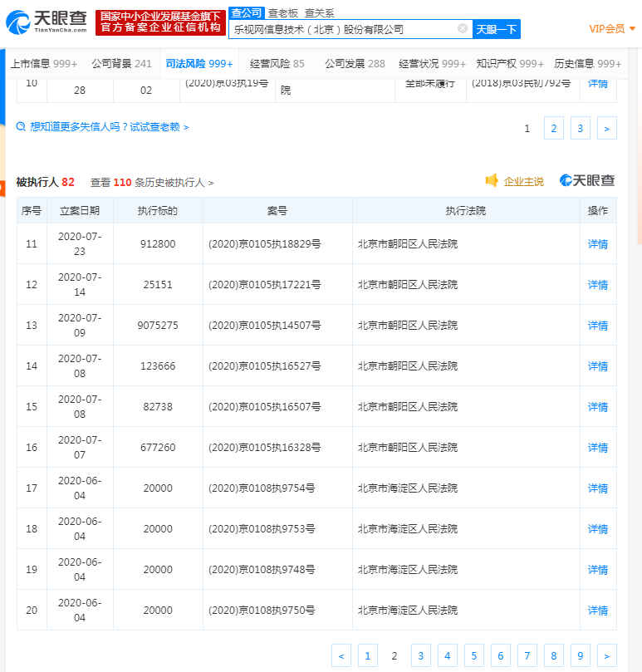Open the 上市信息 999+ tab
The height and width of the screenshot is (672, 642).
click(44, 64)
